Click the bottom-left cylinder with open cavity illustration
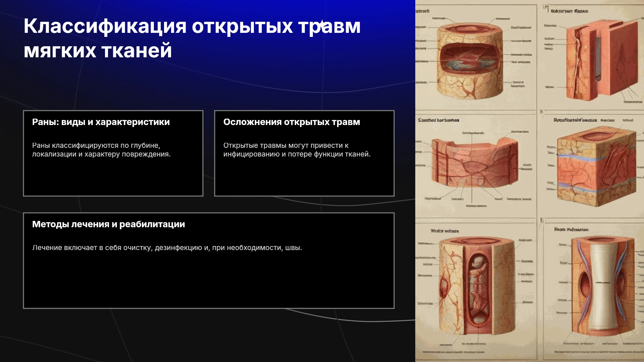 pyautogui.click(x=476, y=287)
